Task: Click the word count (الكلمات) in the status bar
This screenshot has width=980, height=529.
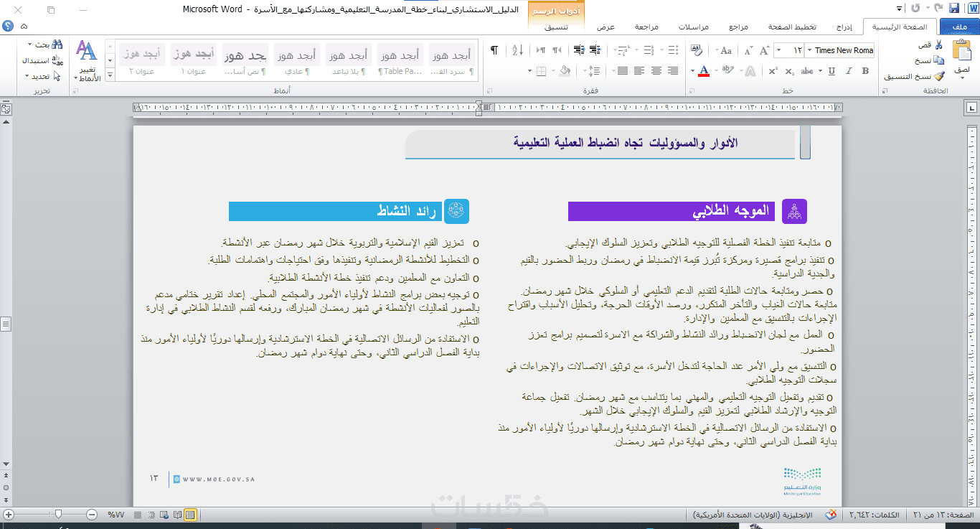Action: (x=875, y=515)
